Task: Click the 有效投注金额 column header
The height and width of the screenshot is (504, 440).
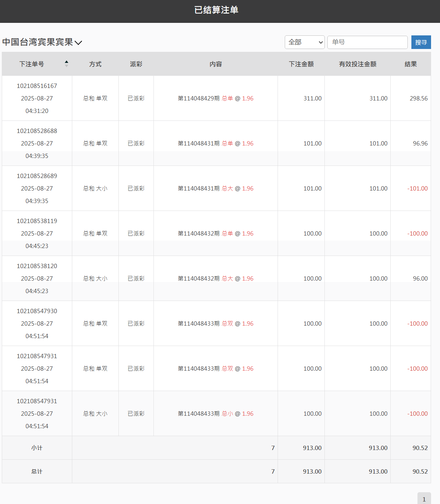Action: point(357,64)
